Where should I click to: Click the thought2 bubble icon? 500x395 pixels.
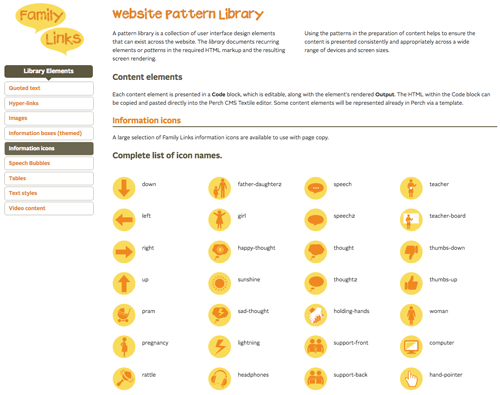[316, 283]
